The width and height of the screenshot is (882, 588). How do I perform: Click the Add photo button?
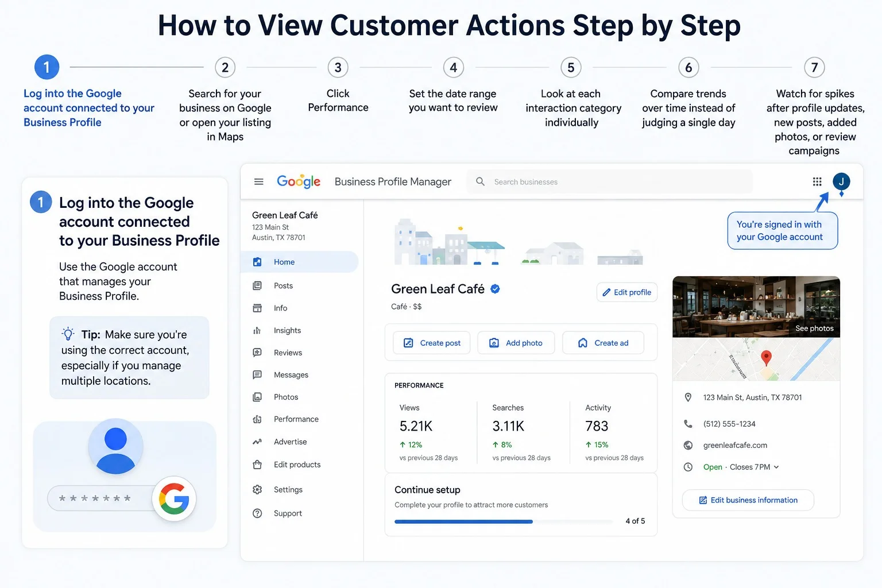tap(516, 343)
